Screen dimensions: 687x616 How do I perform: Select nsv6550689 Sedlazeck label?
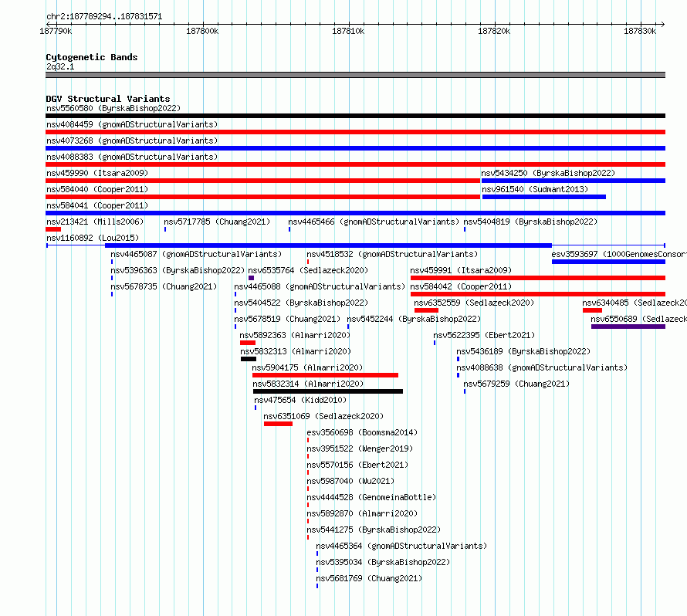[639, 319]
